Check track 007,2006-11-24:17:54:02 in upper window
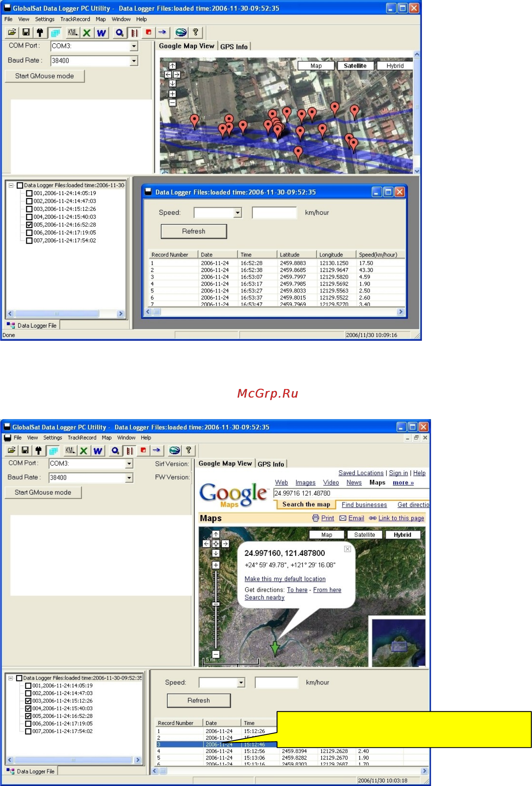The height and width of the screenshot is (786, 532). [x=29, y=240]
